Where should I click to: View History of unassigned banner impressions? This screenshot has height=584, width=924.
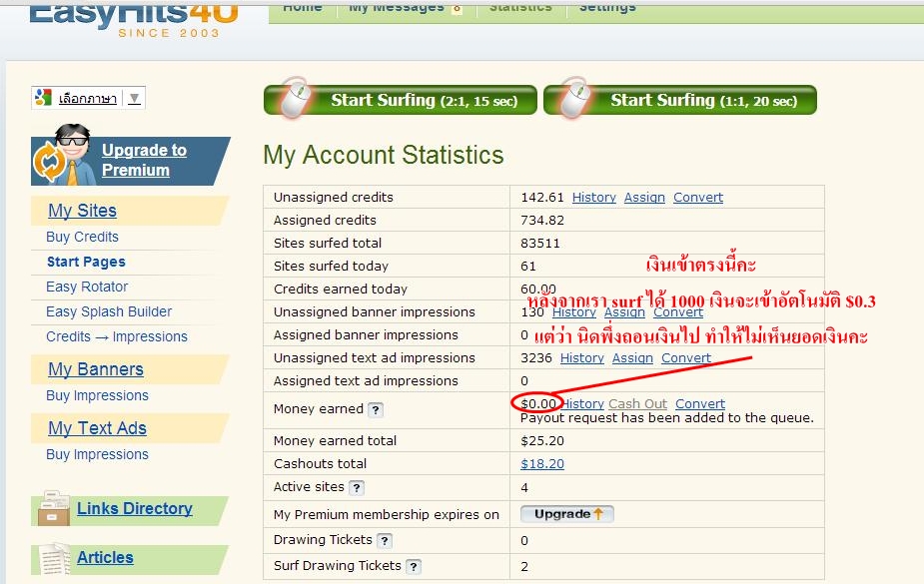click(x=574, y=312)
